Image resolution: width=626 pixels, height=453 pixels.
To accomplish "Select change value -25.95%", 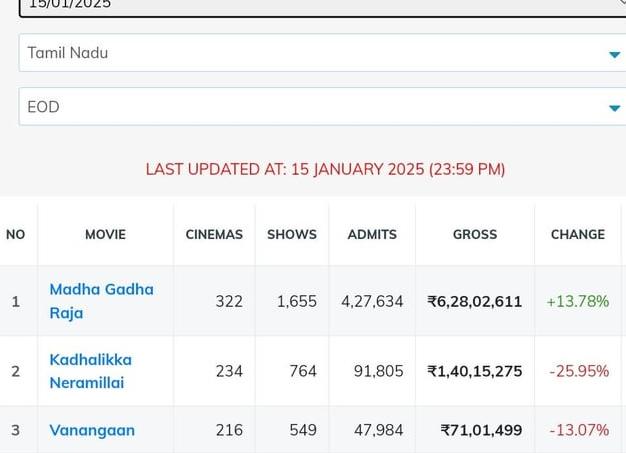I will (579, 371).
